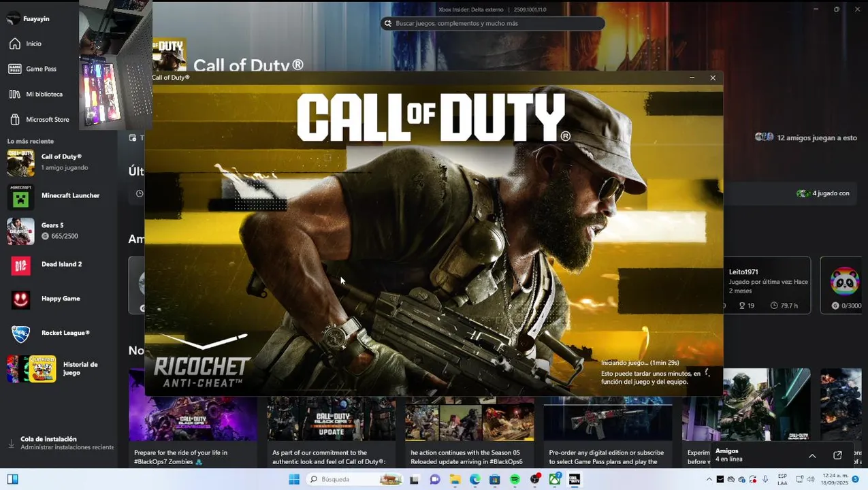
Task: Open the Leito1971 friend card
Action: pos(767,285)
